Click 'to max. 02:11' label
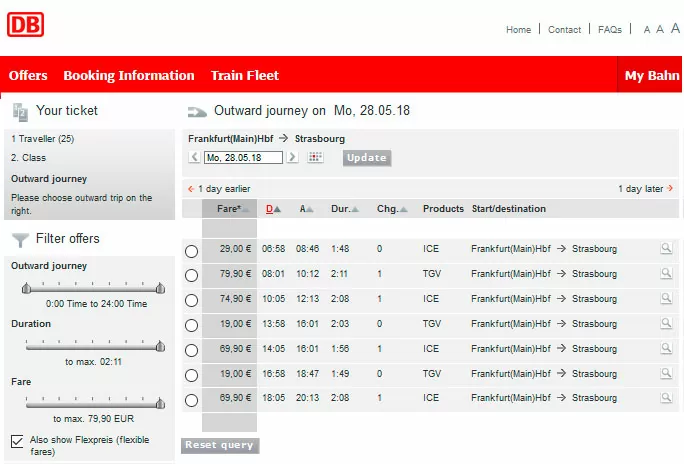 tap(93, 362)
